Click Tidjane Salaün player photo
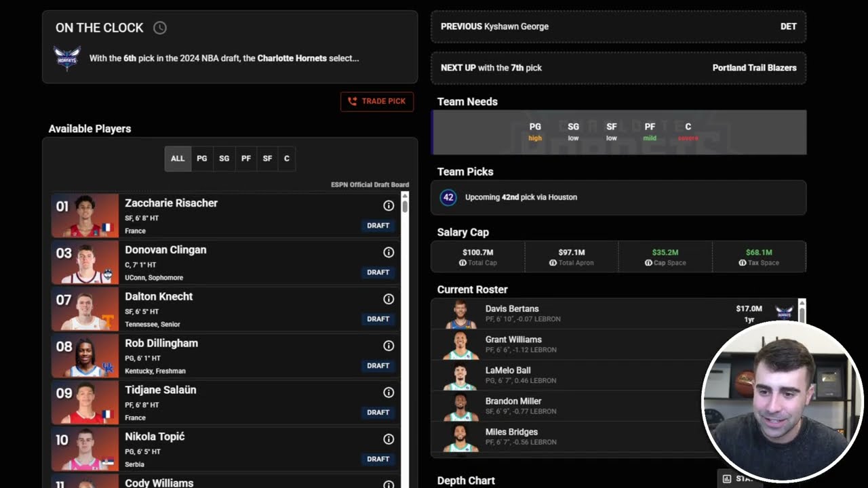The width and height of the screenshot is (868, 488). 85,403
